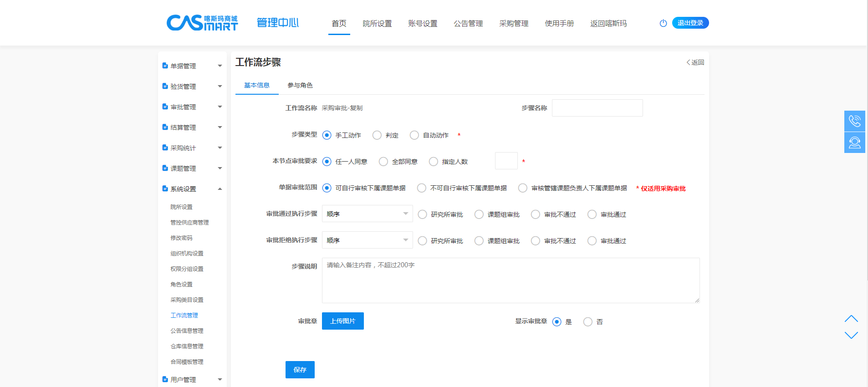Click the 保存 button
This screenshot has width=868, height=387.
(300, 370)
